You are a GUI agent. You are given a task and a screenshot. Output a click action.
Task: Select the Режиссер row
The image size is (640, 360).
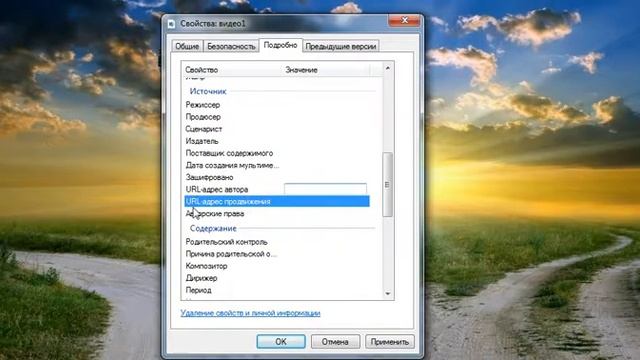pos(277,105)
